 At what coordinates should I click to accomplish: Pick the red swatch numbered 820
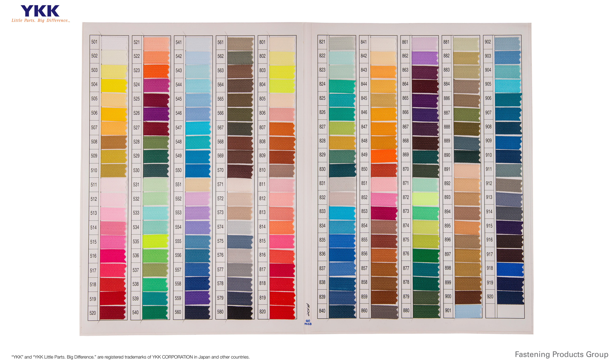click(x=282, y=312)
